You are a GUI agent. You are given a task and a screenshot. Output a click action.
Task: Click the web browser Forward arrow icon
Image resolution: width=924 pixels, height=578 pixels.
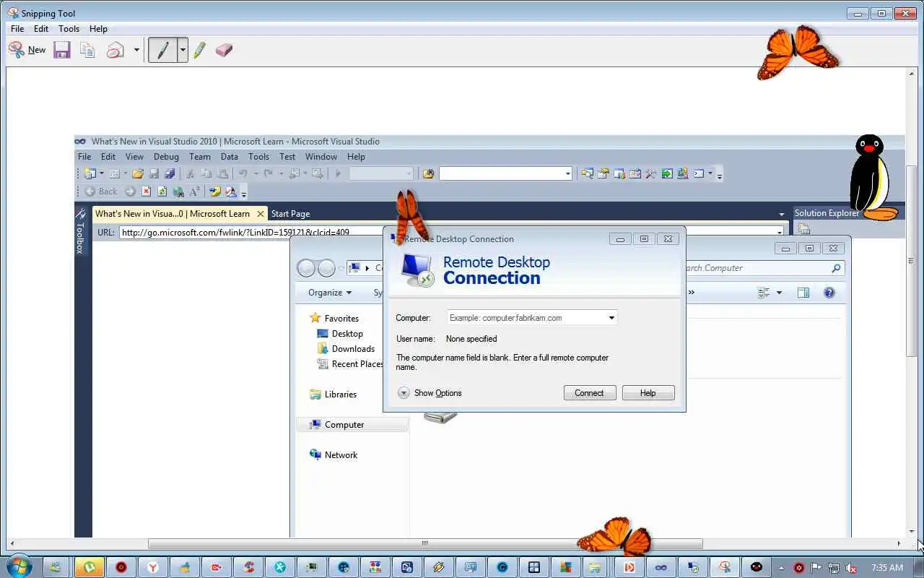130,191
